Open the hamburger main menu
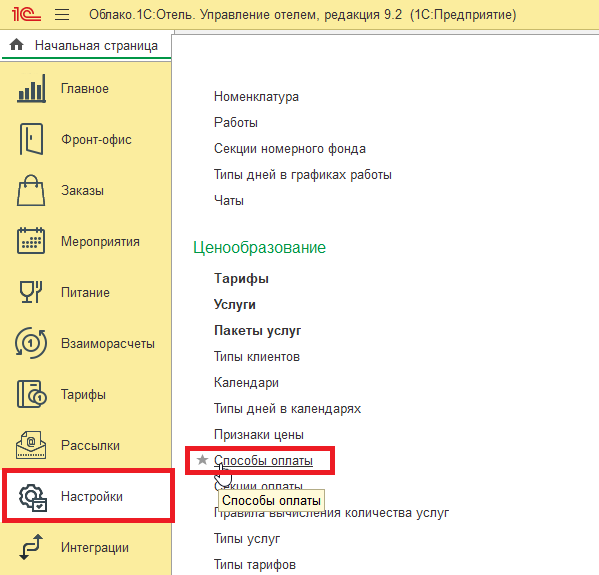599x575 pixels. (x=62, y=15)
